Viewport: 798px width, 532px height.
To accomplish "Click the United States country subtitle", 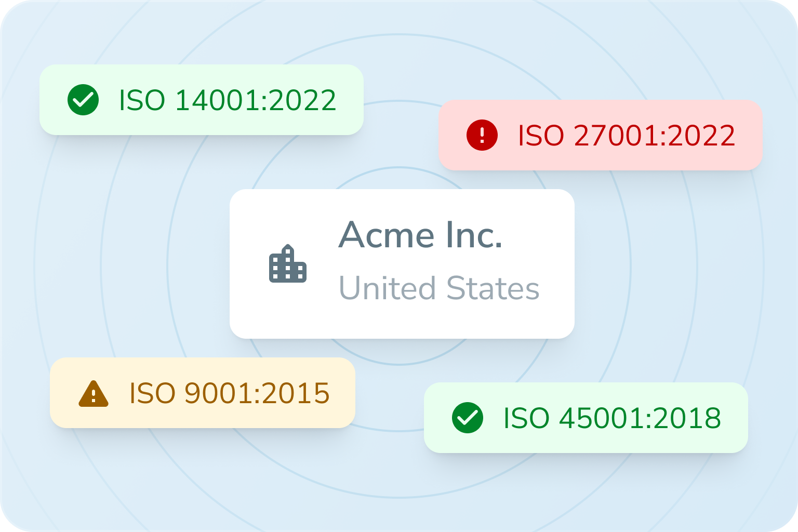I will coord(439,288).
